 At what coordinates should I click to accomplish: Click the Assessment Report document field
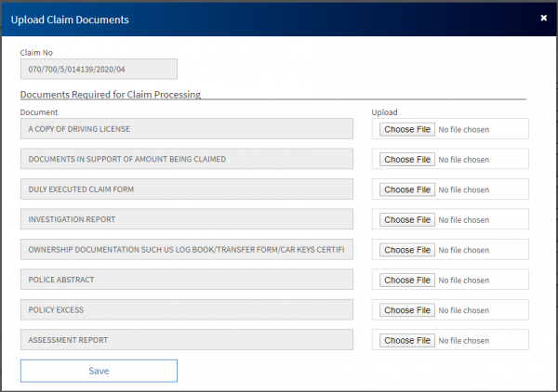[x=187, y=340]
